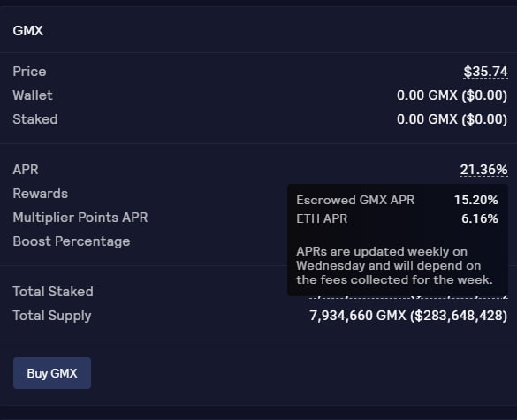Click the Boost Percentage label
517x420 pixels.
(72, 241)
